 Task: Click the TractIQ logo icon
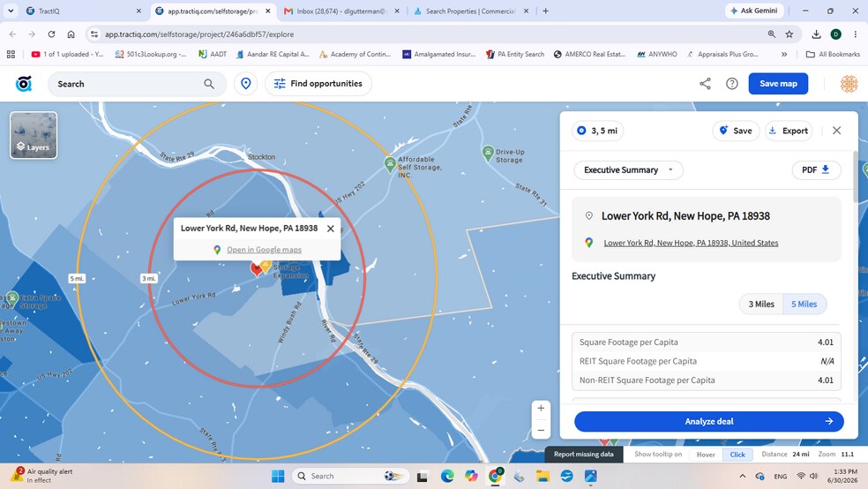(24, 84)
